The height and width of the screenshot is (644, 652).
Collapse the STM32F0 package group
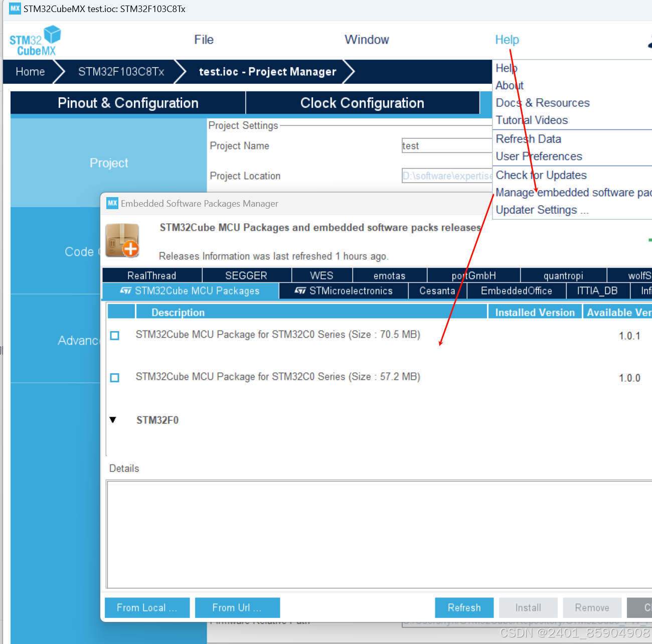pyautogui.click(x=113, y=420)
